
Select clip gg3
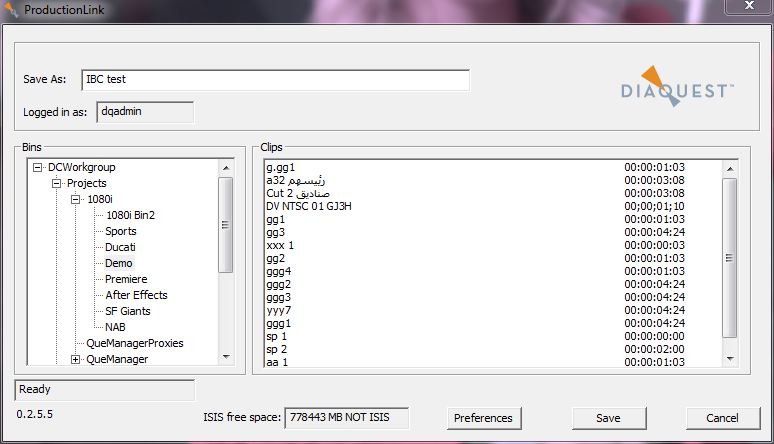(x=275, y=232)
